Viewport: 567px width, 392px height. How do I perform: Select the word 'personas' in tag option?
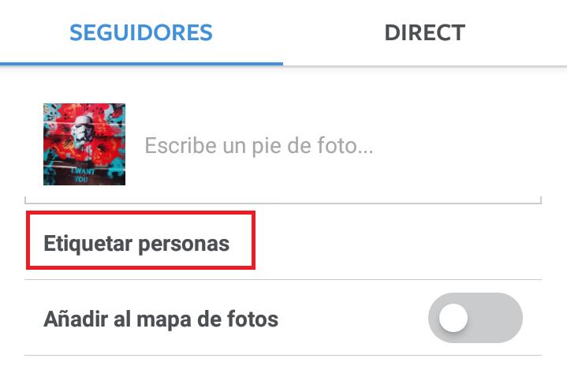(x=184, y=244)
